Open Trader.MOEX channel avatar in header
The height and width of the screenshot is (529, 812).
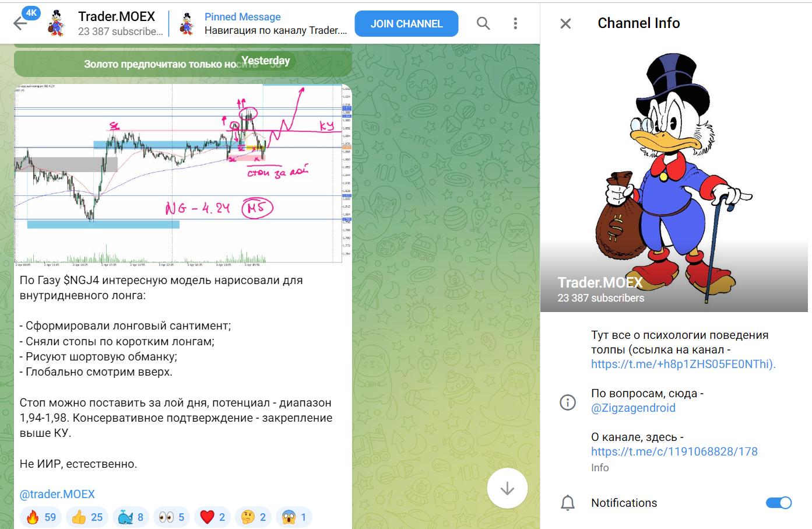coord(56,23)
